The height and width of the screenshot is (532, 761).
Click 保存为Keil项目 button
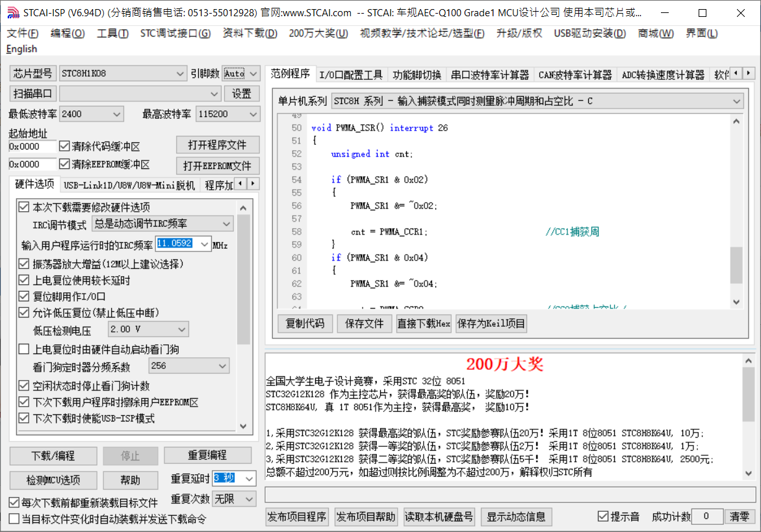[491, 323]
